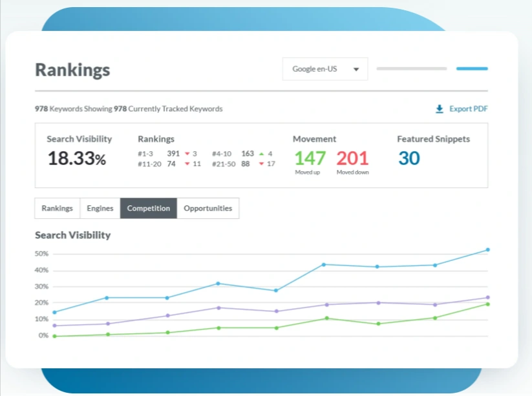Click the blue progress bar at top right

click(472, 68)
